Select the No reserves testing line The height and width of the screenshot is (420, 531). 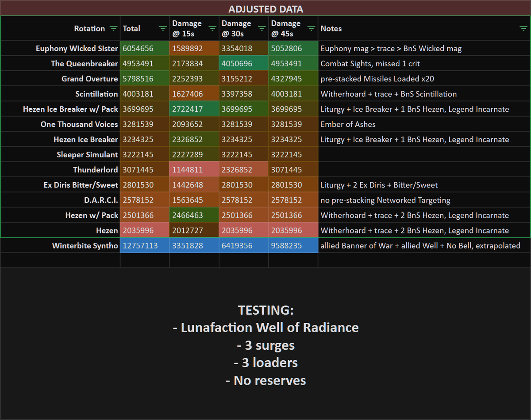(x=265, y=380)
